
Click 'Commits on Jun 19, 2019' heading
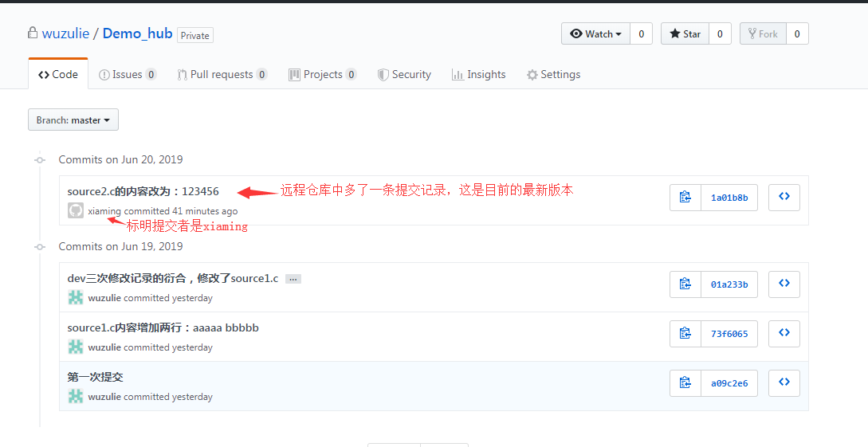click(x=120, y=246)
